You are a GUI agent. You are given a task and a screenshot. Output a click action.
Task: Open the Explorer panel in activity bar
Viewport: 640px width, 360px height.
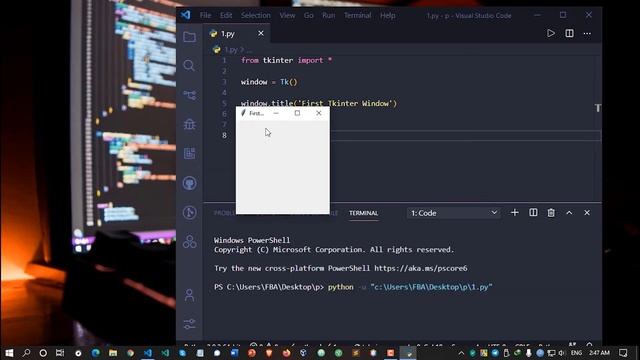click(189, 37)
